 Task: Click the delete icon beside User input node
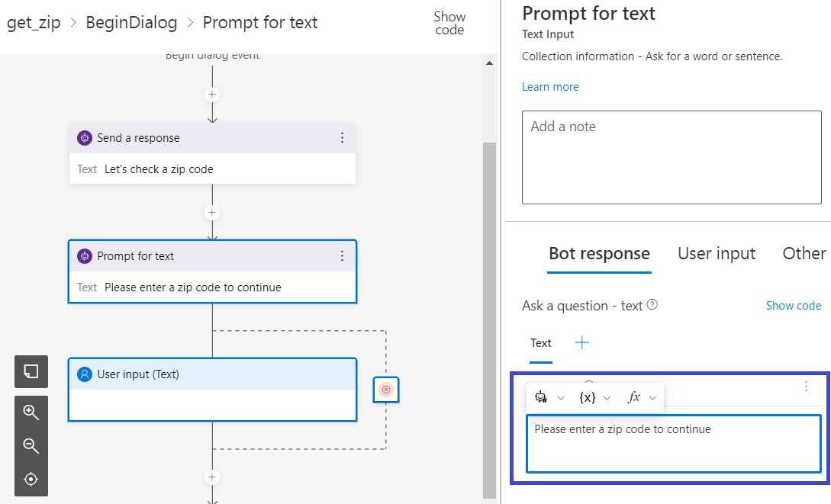385,389
